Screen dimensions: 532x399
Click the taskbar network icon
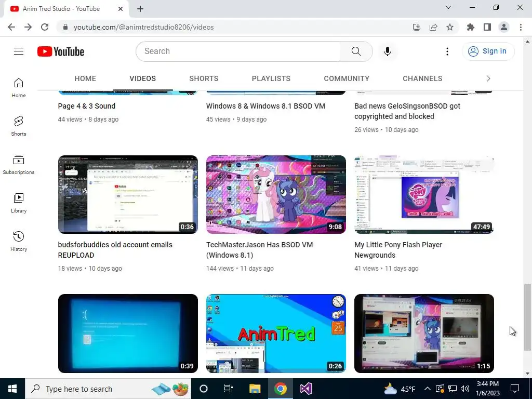coord(453,389)
